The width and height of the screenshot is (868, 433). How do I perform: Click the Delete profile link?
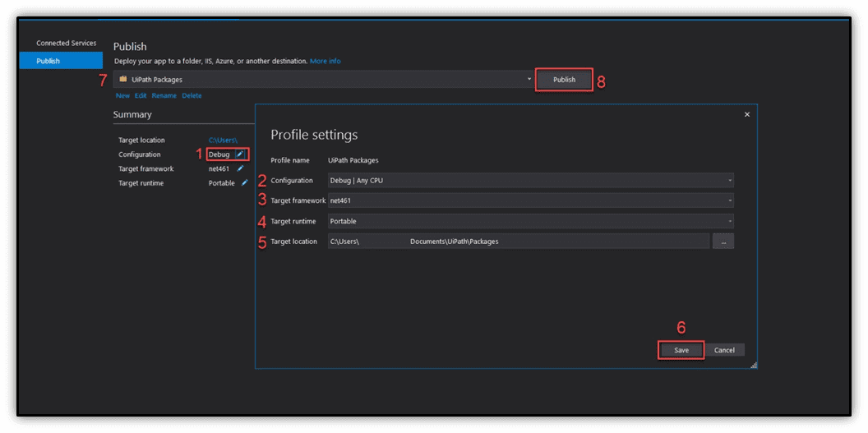[x=192, y=95]
